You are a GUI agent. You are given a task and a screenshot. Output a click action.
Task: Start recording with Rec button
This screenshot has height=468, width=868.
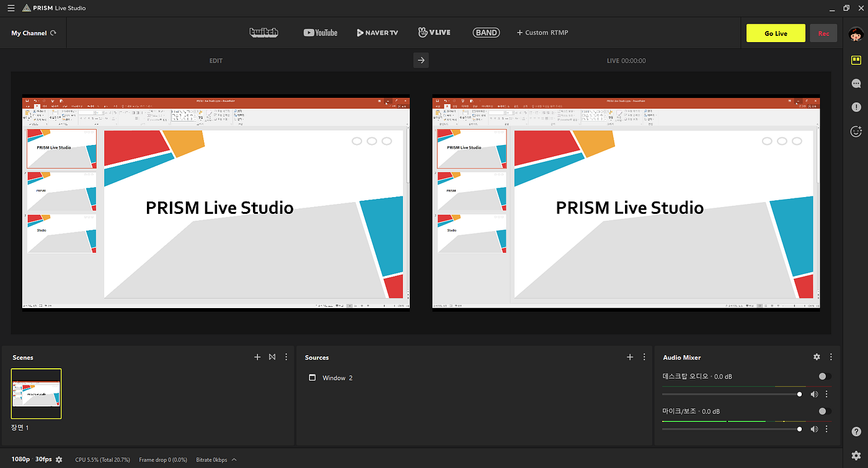pyautogui.click(x=823, y=33)
